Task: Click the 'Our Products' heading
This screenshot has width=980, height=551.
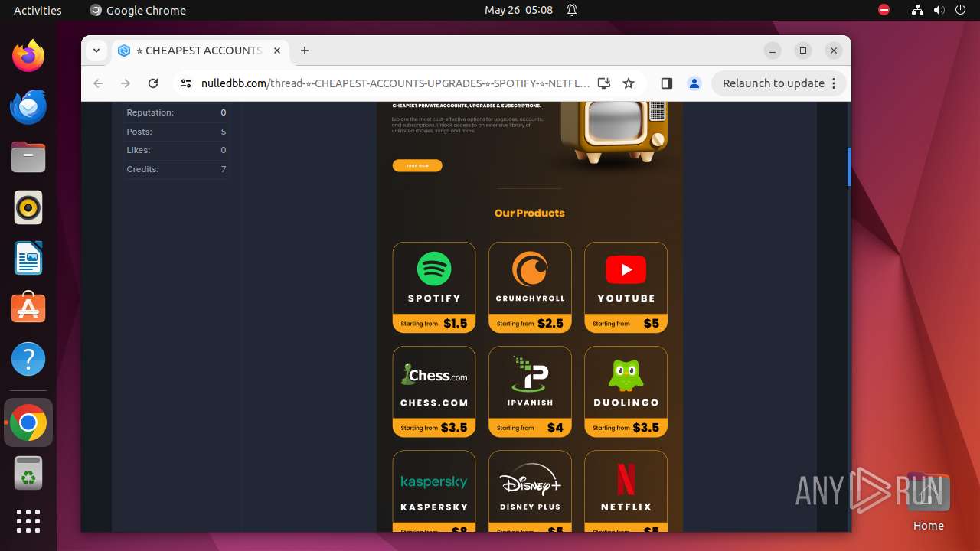Action: coord(529,213)
